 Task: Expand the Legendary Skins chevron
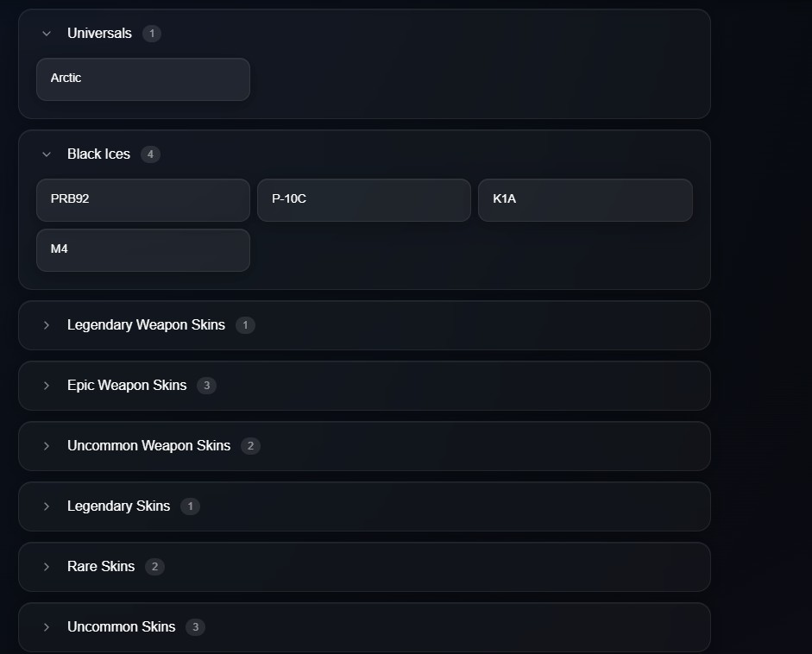(47, 506)
